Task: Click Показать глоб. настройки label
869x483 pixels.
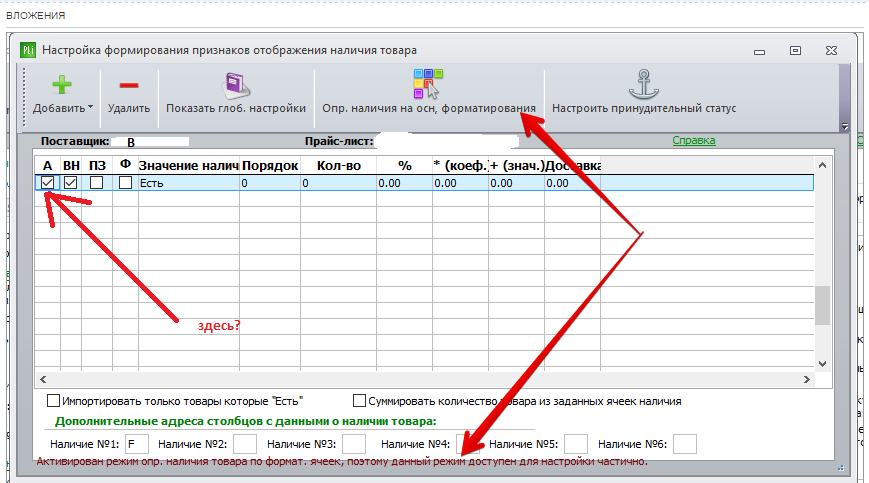Action: pyautogui.click(x=236, y=108)
